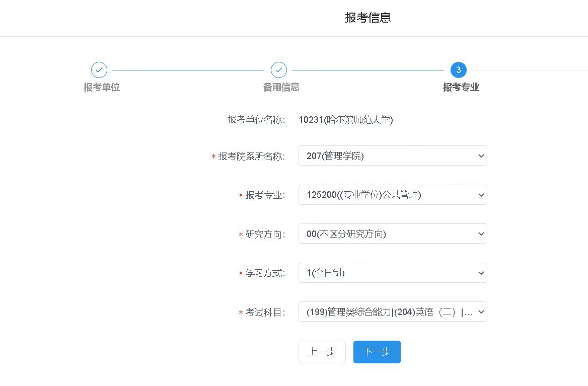The width and height of the screenshot is (588, 386).
Task: Click the 考试科目 field label
Action: [265, 313]
